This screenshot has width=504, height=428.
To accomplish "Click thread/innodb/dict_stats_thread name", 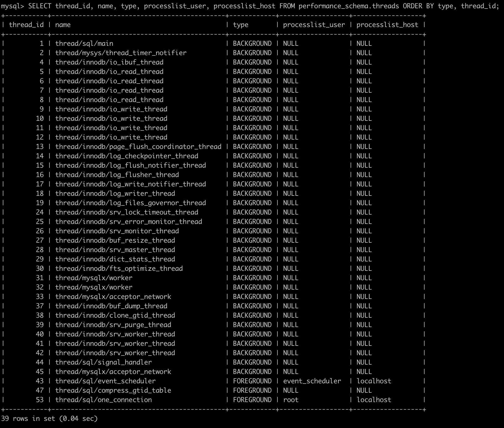I will pos(115,259).
